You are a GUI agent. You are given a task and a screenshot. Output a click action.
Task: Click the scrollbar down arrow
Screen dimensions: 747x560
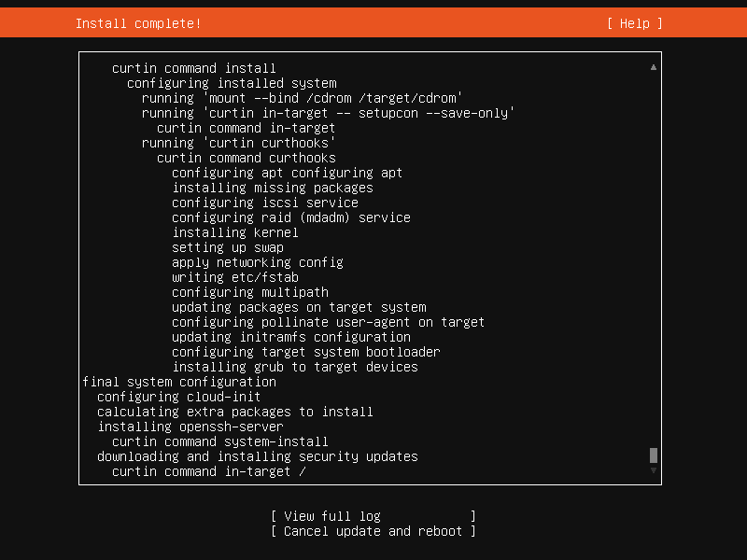[653, 470]
